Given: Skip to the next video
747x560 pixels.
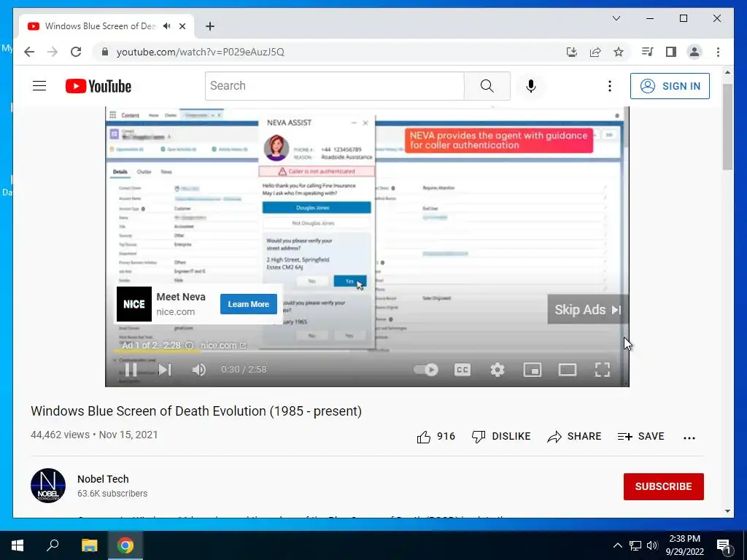Looking at the screenshot, I should (165, 370).
